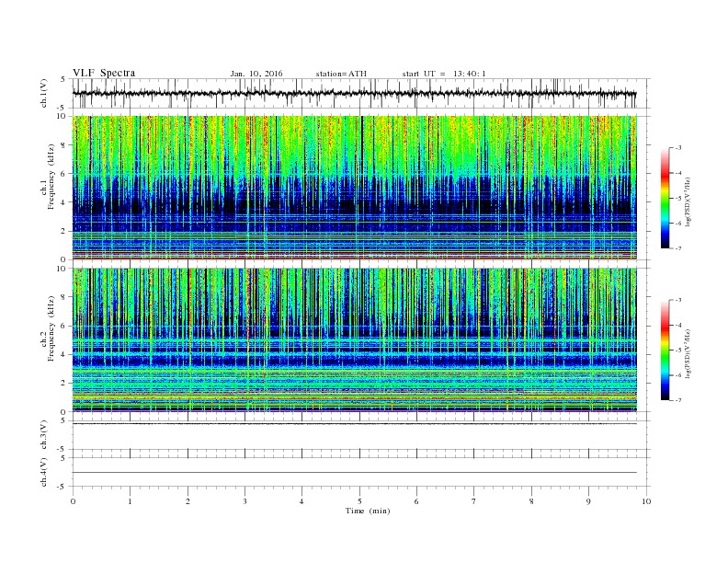This screenshot has width=728, height=563.
Task: Click the ch.1 voltage waveform trace
Action: coord(354,93)
